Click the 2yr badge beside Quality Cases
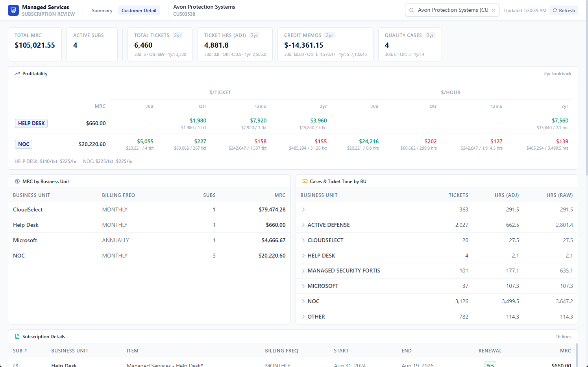 click(x=431, y=35)
